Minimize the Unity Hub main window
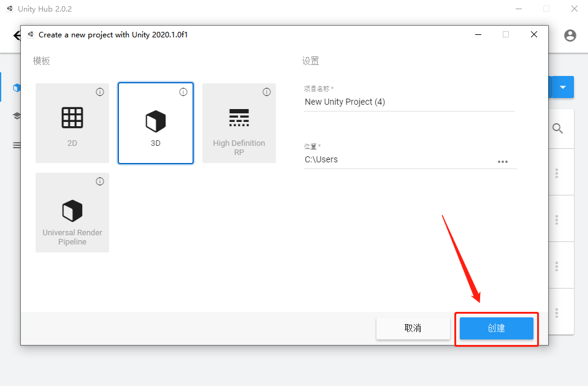Viewport: 588px width, 386px height. pos(519,9)
